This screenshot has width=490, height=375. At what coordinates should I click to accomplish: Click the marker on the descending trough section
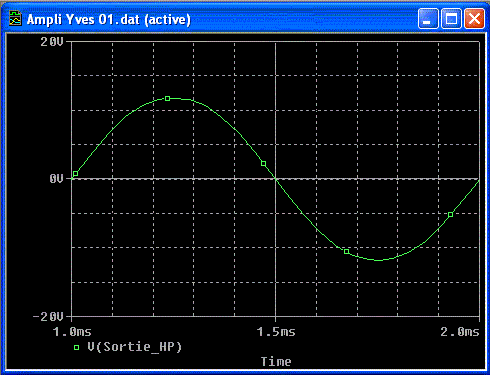click(x=347, y=251)
